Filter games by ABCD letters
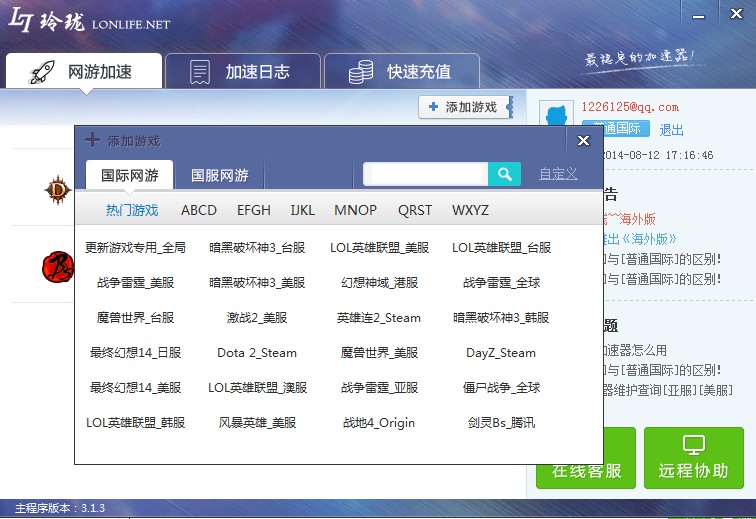Viewport: 756px width, 519px height. click(x=199, y=210)
